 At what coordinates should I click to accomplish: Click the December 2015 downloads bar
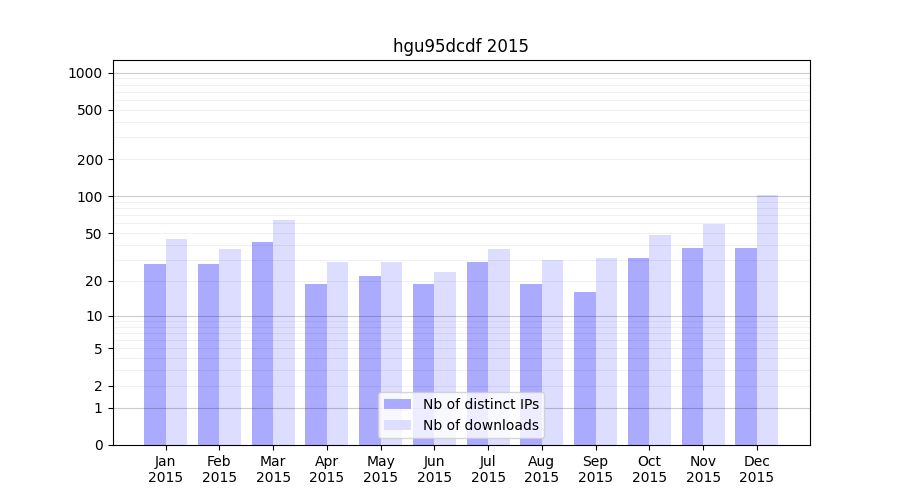point(767,320)
